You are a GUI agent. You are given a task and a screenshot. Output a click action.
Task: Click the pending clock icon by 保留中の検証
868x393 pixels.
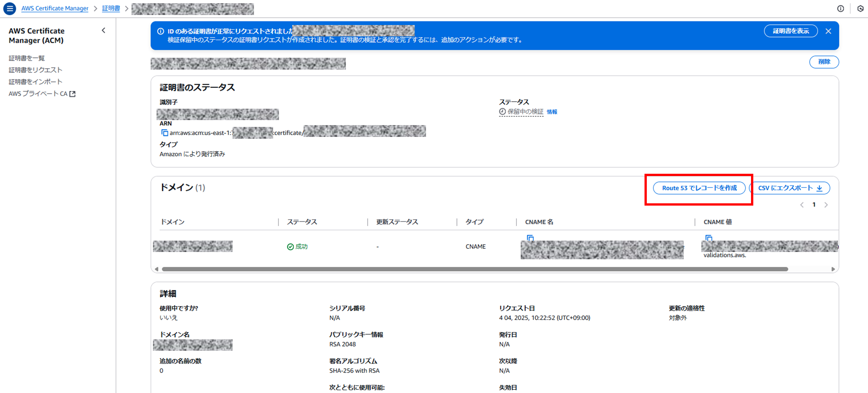503,111
